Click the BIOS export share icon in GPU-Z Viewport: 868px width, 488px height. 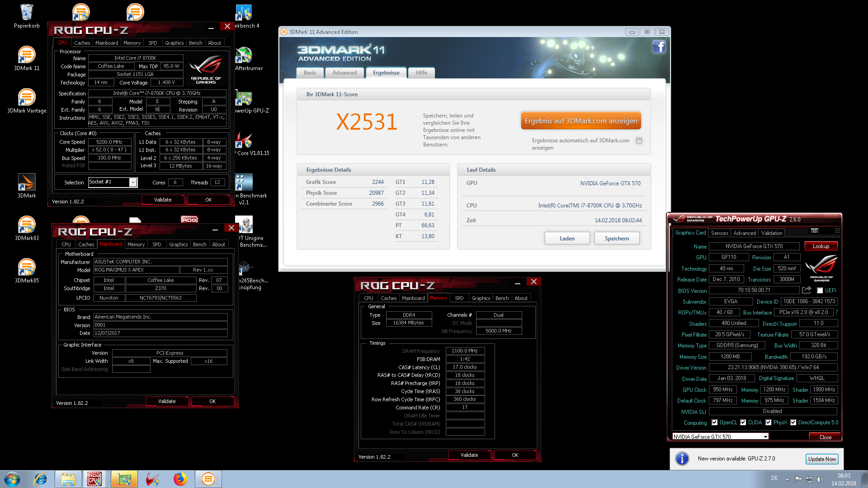pos(807,290)
